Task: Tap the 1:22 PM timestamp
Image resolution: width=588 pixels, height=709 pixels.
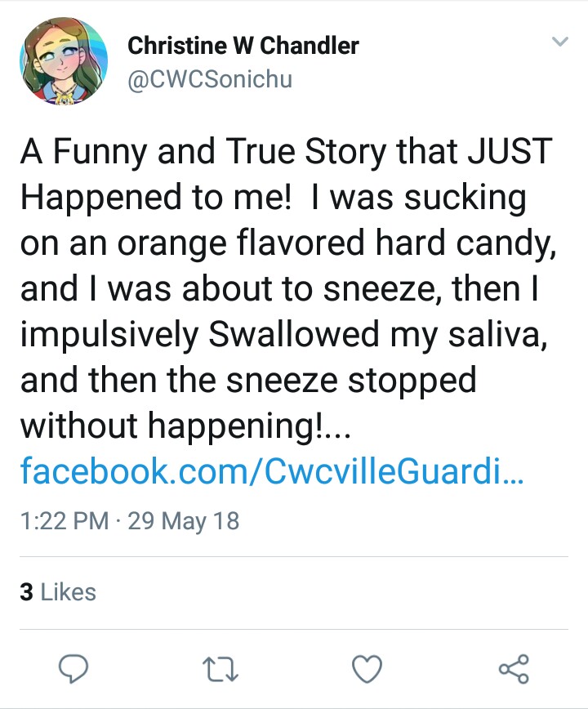Action: [x=65, y=520]
